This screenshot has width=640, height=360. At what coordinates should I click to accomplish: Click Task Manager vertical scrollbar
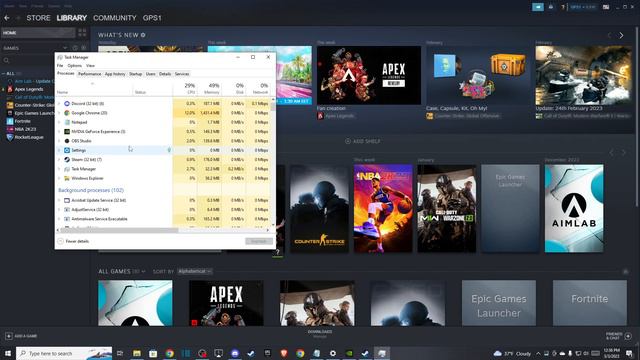click(x=273, y=161)
